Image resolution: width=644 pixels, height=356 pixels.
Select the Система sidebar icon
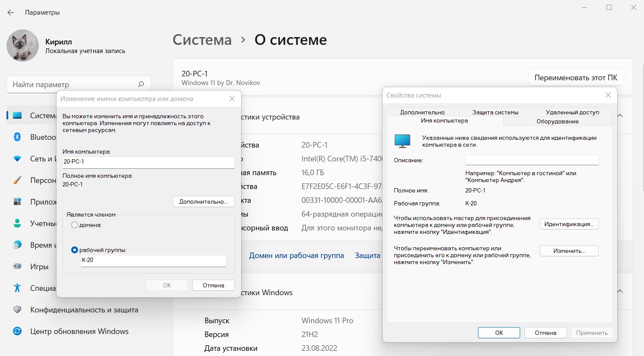17,116
